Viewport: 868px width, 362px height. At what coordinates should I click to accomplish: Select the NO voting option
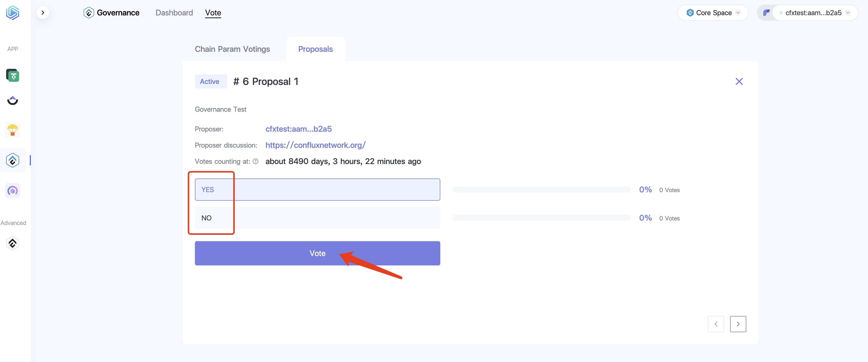coord(317,218)
